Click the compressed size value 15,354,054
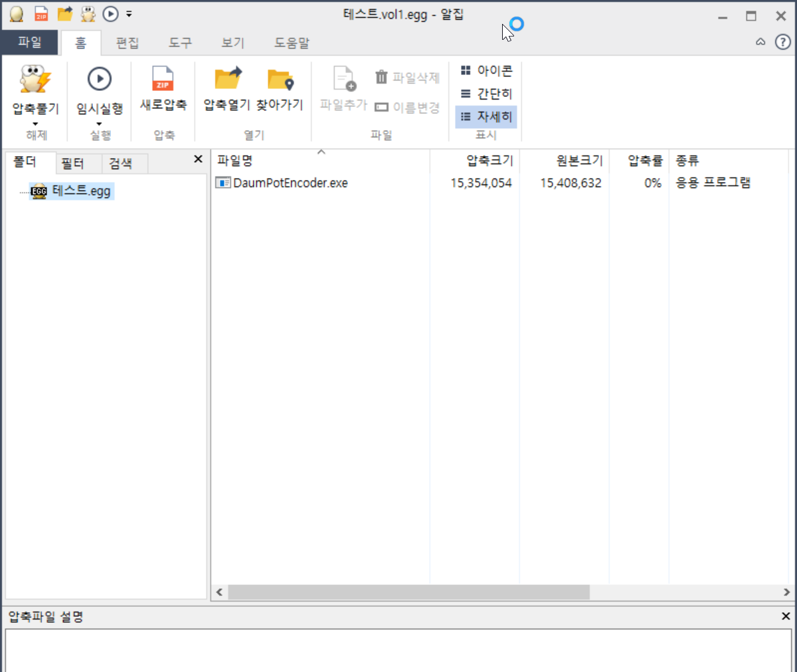The width and height of the screenshot is (797, 672). point(482,183)
